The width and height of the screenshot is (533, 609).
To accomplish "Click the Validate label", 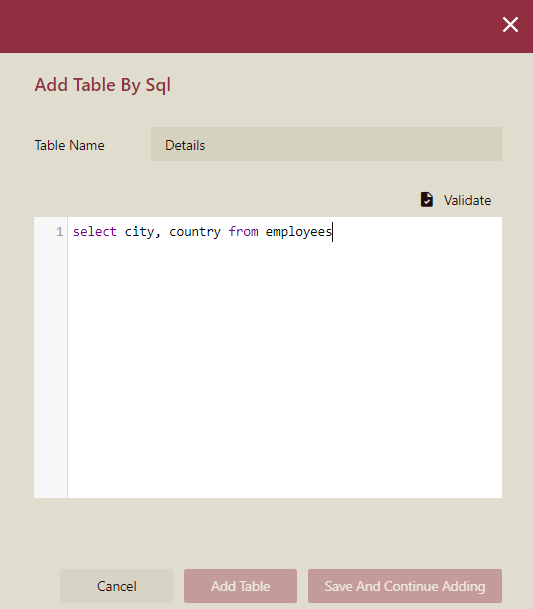I will pos(467,200).
